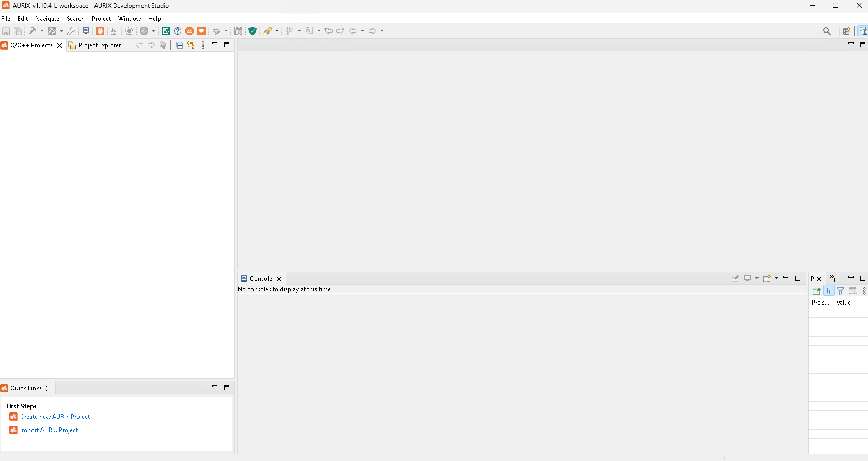This screenshot has width=868, height=461.
Task: Click the Value column header
Action: coord(850,303)
